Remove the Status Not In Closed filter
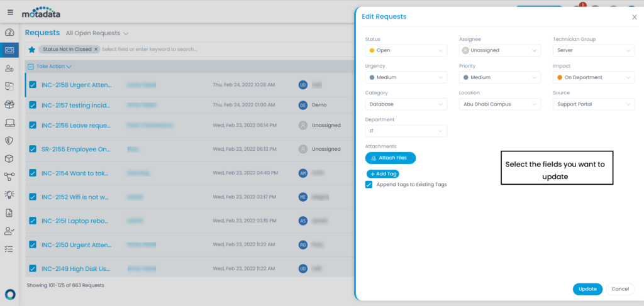Viewport: 644px width, 306px height. click(x=96, y=49)
